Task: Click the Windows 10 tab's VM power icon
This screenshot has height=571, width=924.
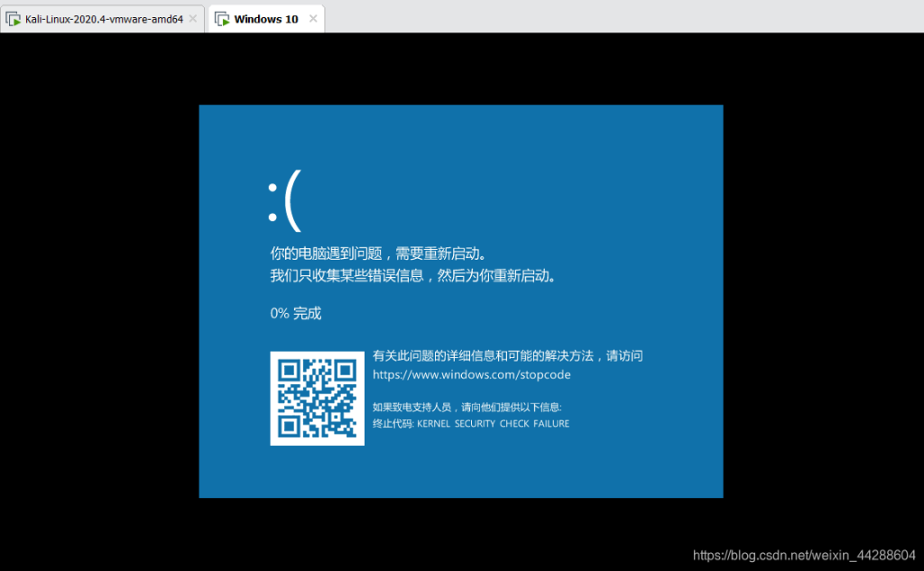Action: tap(222, 20)
